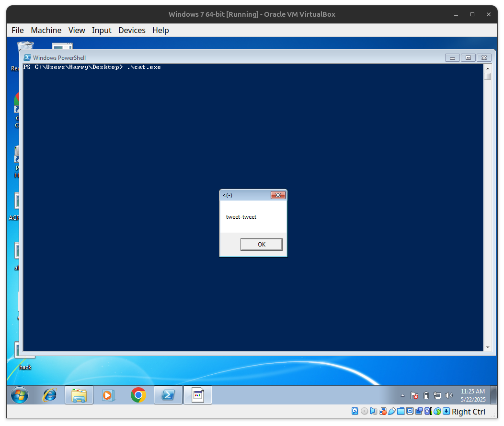Show hidden tray icons arrow
Screen dimensions: 504x426
click(402, 395)
